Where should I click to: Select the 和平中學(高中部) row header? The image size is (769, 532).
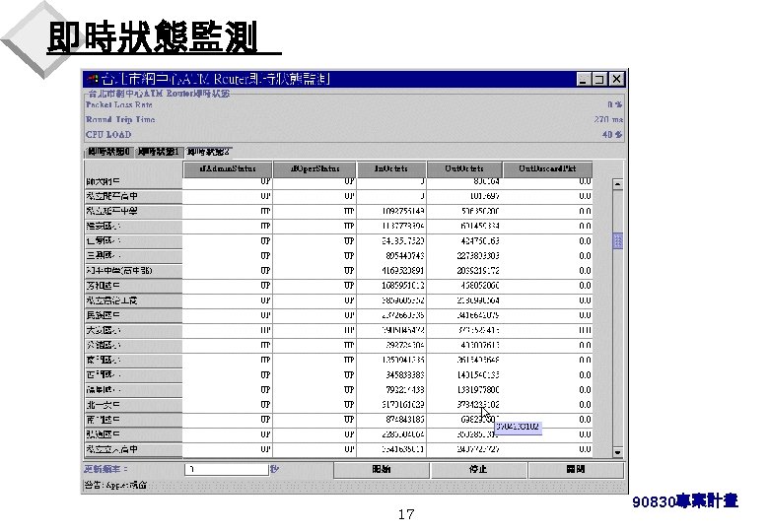coord(133,271)
